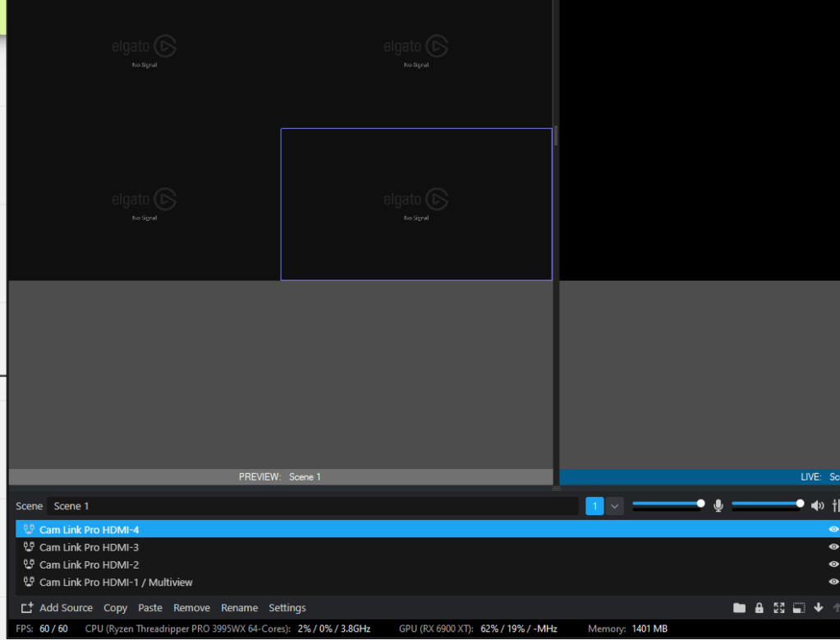Click Copy in the source toolbar
Screen dimensions: 840x640
pos(115,608)
